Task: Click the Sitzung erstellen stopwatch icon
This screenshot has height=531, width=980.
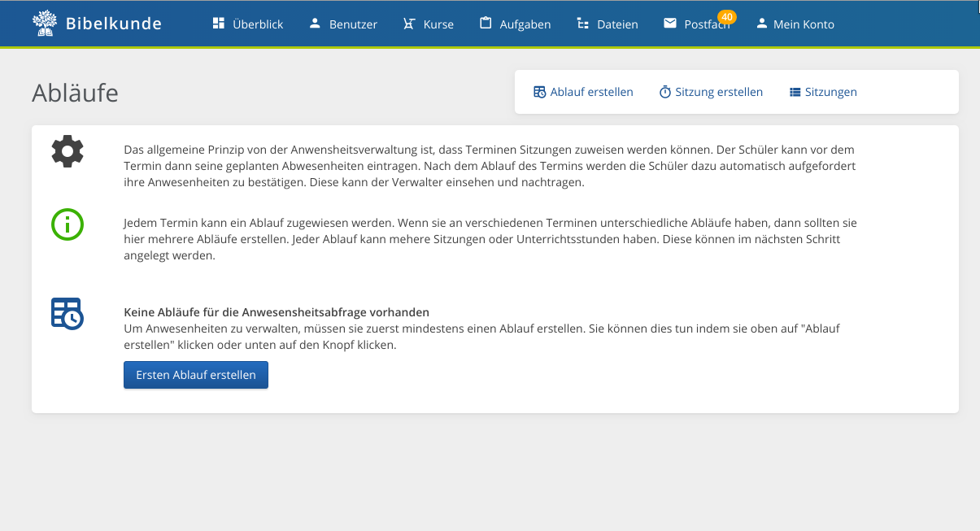Action: tap(664, 92)
